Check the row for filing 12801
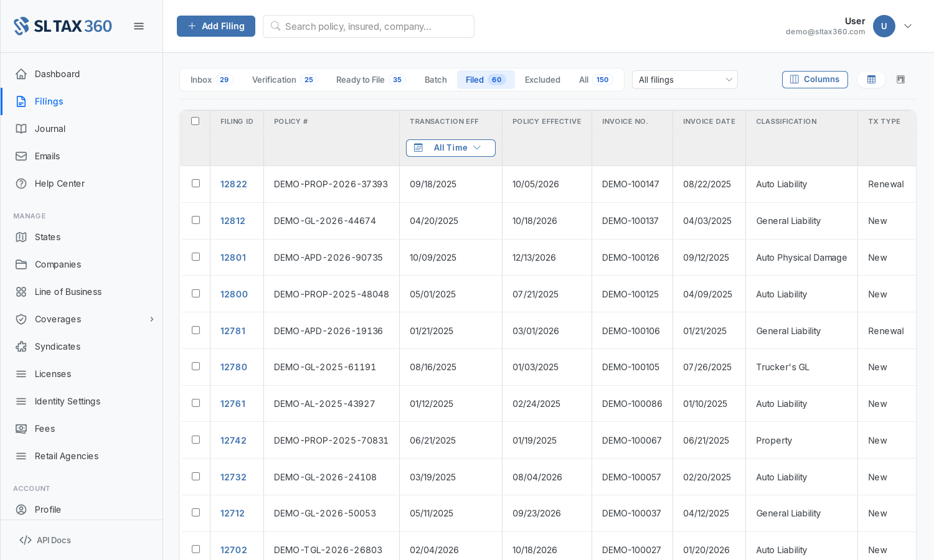934x560 pixels. coord(196,257)
